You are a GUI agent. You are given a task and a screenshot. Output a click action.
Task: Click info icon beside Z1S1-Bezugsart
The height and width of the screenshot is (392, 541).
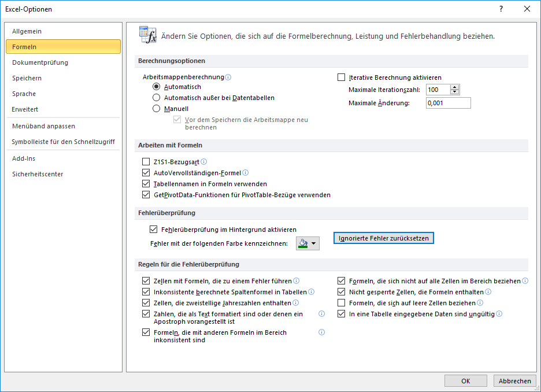(x=204, y=161)
